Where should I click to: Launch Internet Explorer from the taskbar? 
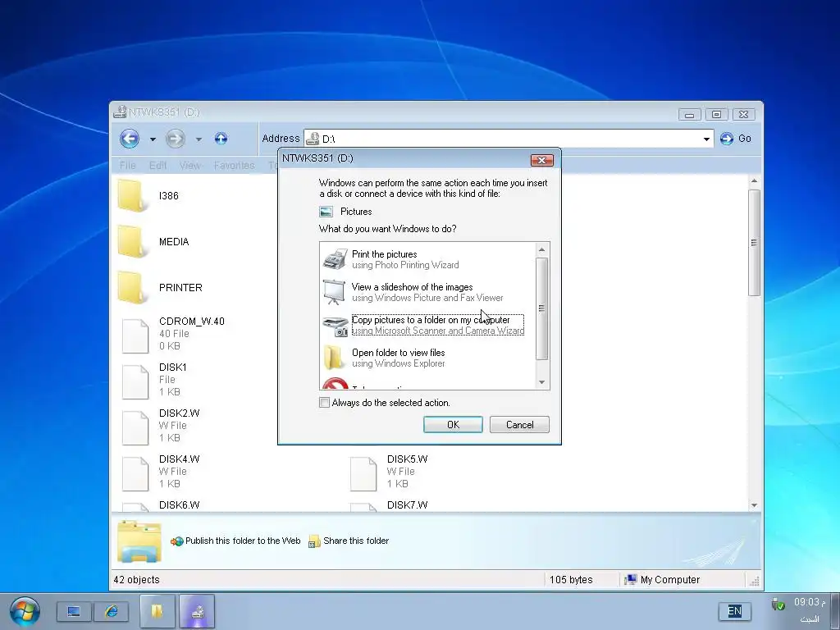112,611
